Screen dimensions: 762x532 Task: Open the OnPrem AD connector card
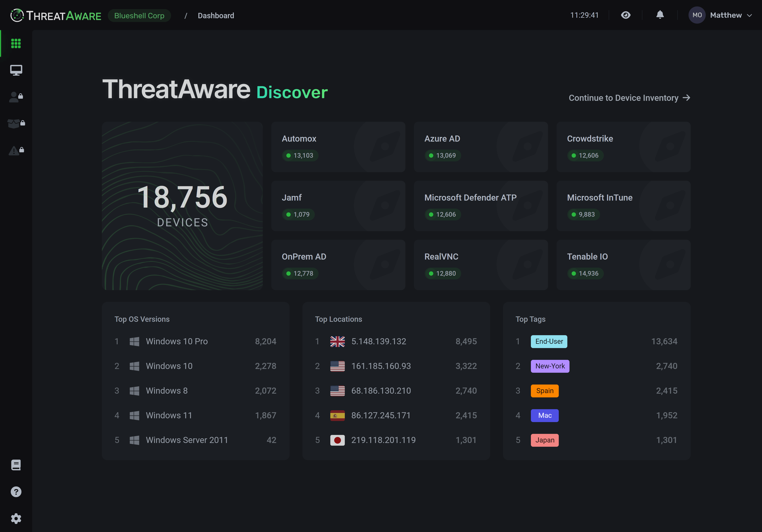(x=338, y=265)
